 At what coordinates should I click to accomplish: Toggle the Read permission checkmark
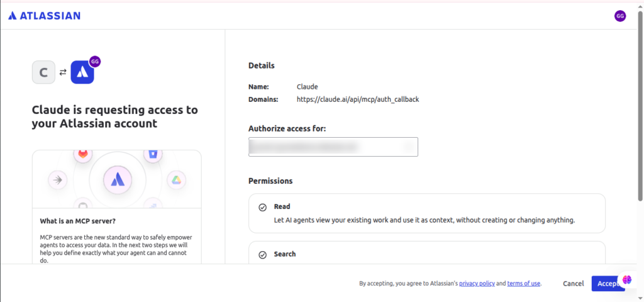click(262, 208)
